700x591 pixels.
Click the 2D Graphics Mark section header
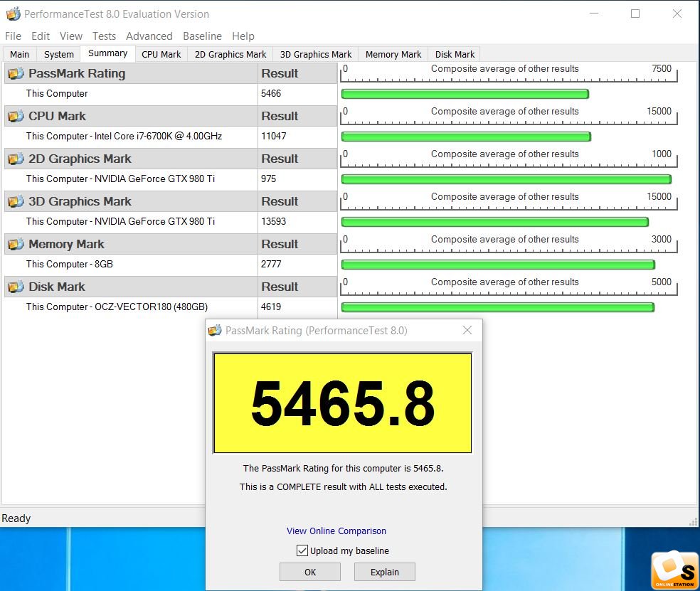pyautogui.click(x=131, y=159)
